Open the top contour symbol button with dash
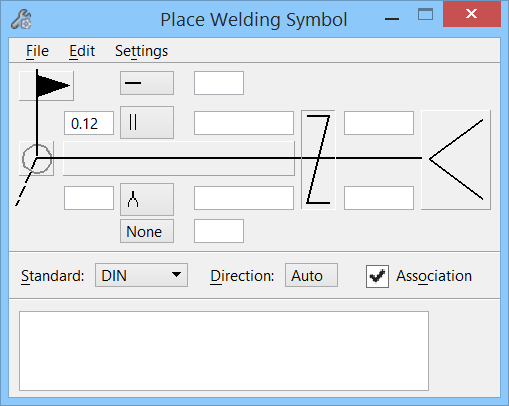 [x=147, y=83]
